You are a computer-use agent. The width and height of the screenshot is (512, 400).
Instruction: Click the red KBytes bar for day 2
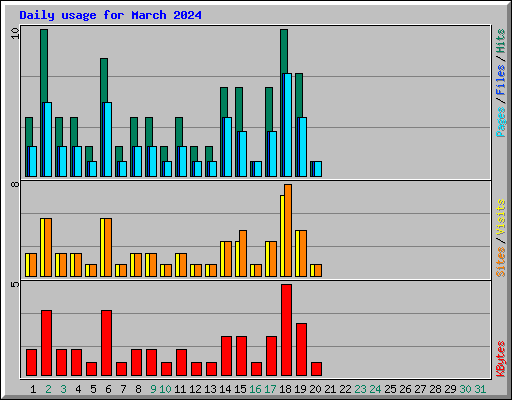(46, 343)
